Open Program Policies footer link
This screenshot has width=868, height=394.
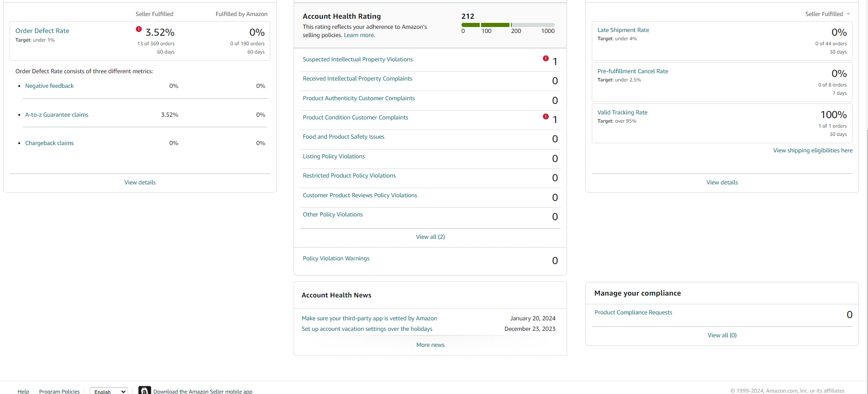click(x=59, y=391)
